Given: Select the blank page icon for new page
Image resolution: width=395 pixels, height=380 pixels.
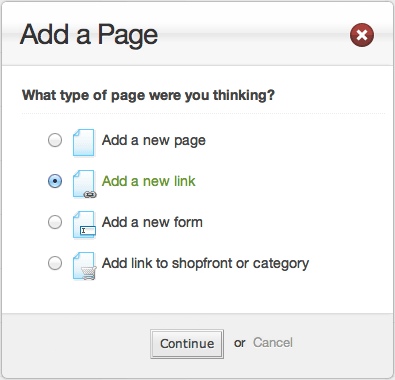Looking at the screenshot, I should 84,142.
